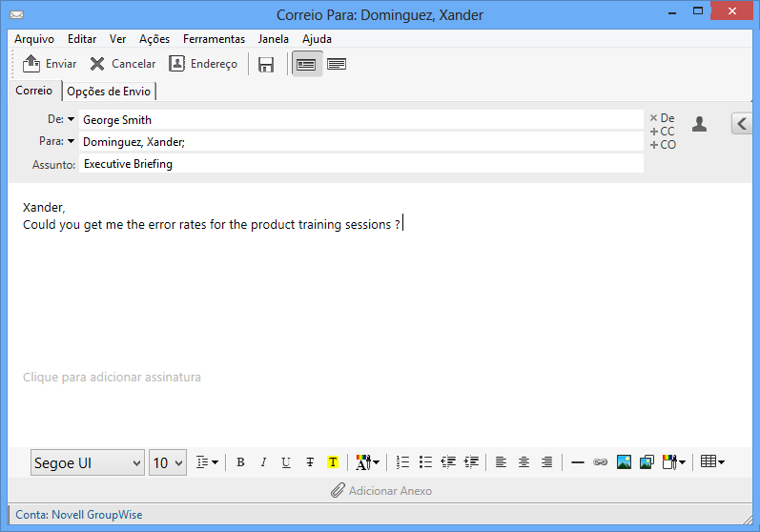Image resolution: width=760 pixels, height=532 pixels.
Task: Expand the De: dropdown arrow
Action: 71,119
